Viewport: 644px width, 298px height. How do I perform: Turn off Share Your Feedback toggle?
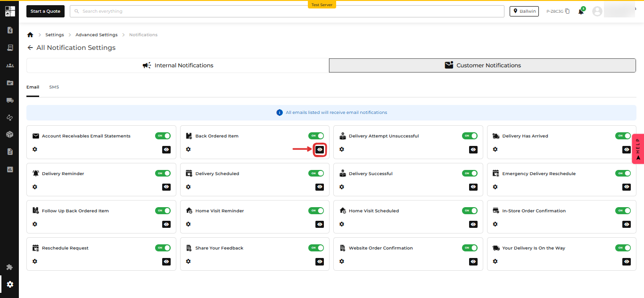[x=316, y=248]
